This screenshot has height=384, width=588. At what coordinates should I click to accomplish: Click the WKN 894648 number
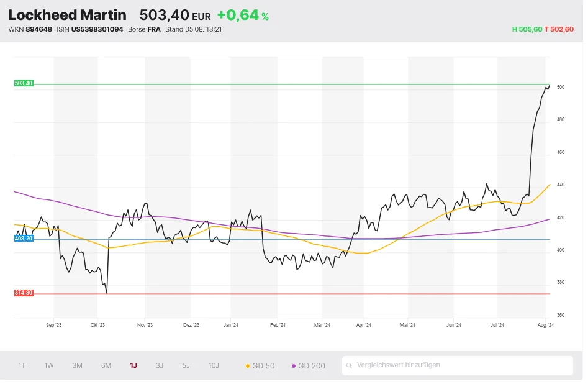pyautogui.click(x=39, y=29)
